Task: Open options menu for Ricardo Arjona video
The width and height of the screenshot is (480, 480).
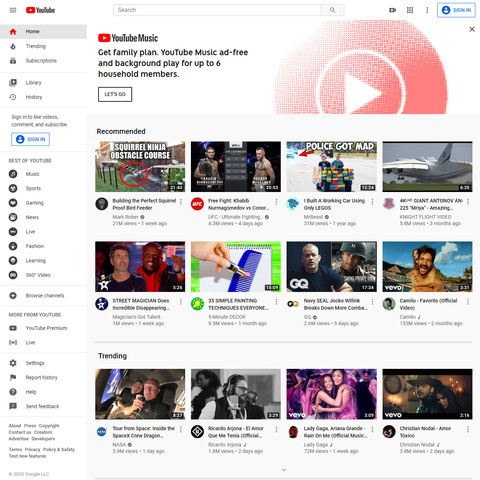Action: point(276,429)
